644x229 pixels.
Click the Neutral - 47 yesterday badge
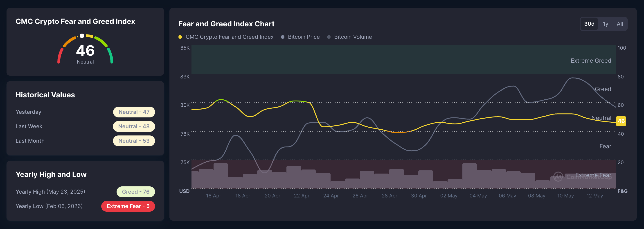tap(134, 112)
